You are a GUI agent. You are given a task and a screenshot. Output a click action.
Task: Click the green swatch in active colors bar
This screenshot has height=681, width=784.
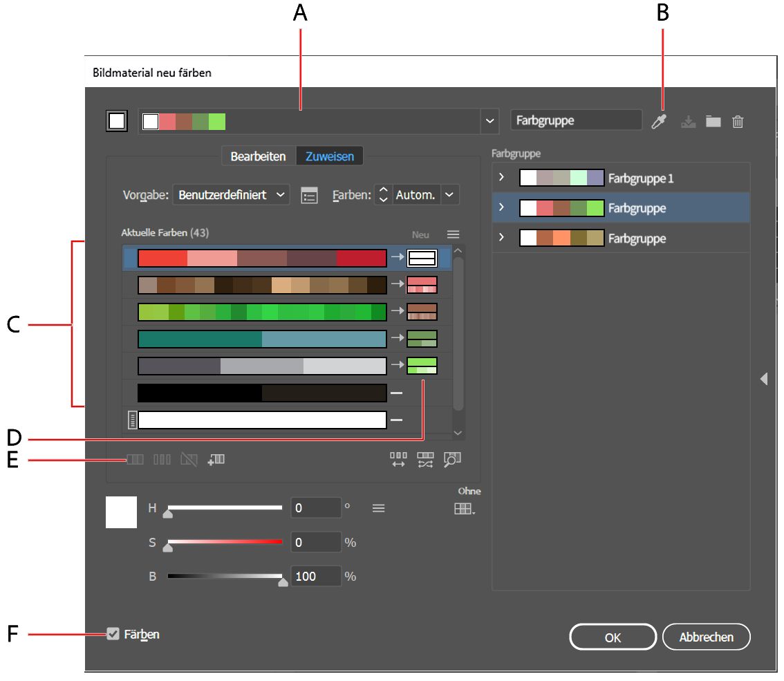(200, 122)
